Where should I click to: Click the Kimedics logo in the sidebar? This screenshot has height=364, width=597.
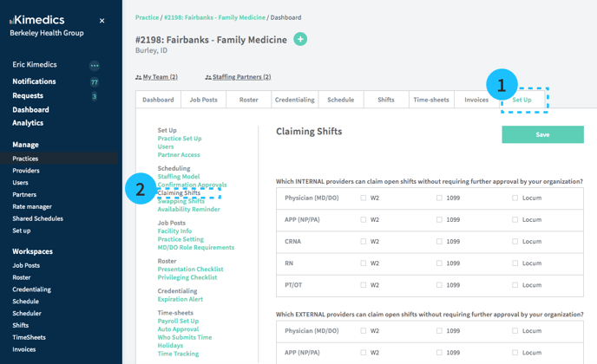click(x=40, y=19)
